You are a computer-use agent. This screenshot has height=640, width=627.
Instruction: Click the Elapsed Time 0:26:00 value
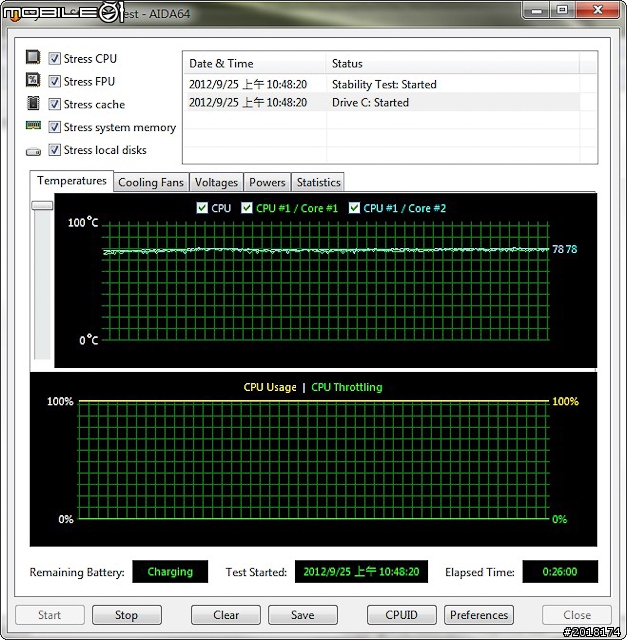click(560, 571)
